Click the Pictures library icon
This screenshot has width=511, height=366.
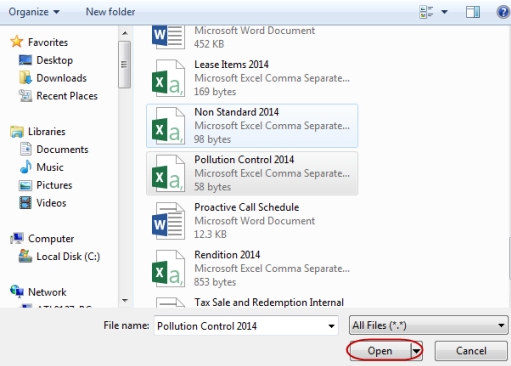[25, 185]
